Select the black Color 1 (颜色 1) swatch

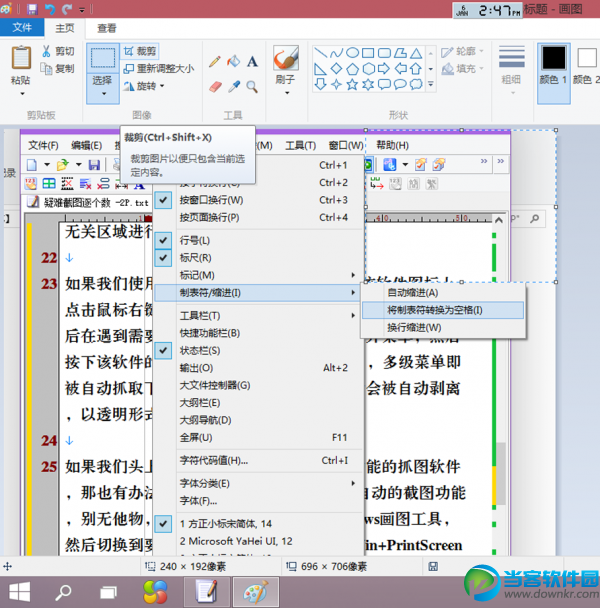(x=553, y=58)
